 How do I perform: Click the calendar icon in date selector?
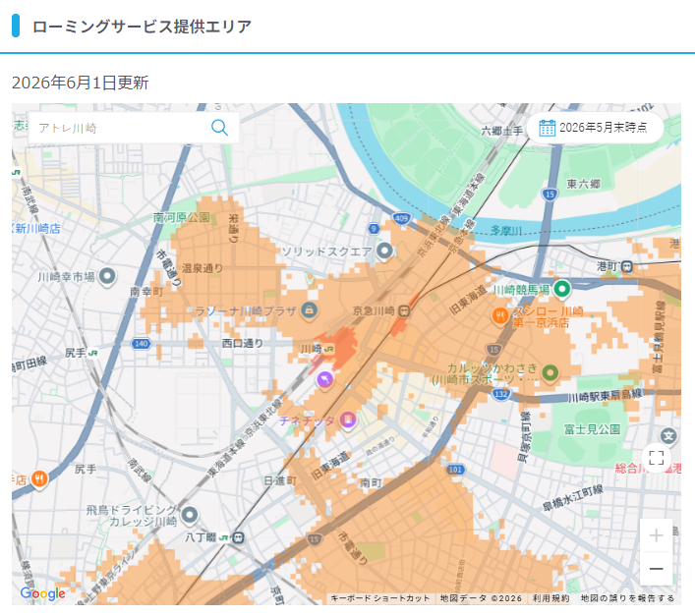click(547, 128)
